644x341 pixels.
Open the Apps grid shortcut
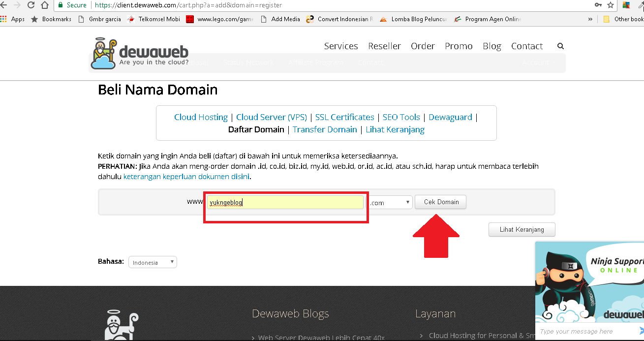[13, 19]
